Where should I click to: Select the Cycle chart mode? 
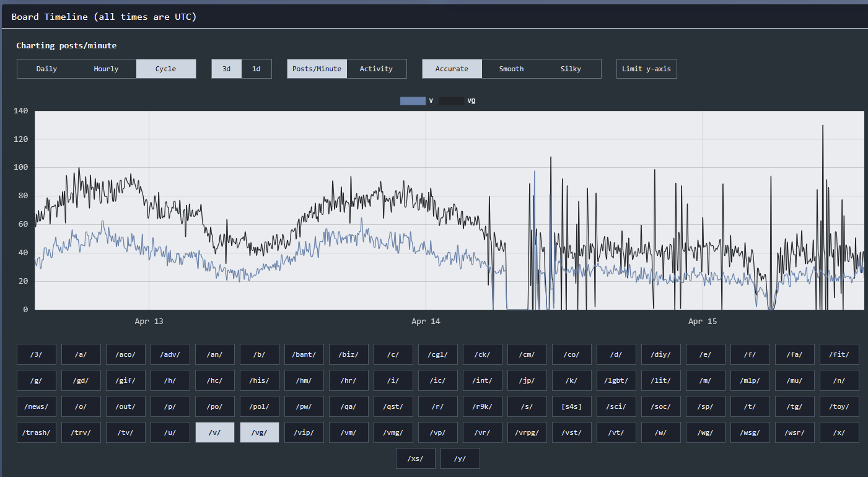click(x=166, y=69)
